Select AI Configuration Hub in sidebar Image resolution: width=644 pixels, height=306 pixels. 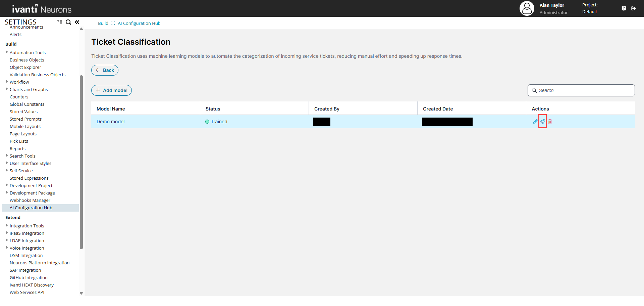coord(31,208)
